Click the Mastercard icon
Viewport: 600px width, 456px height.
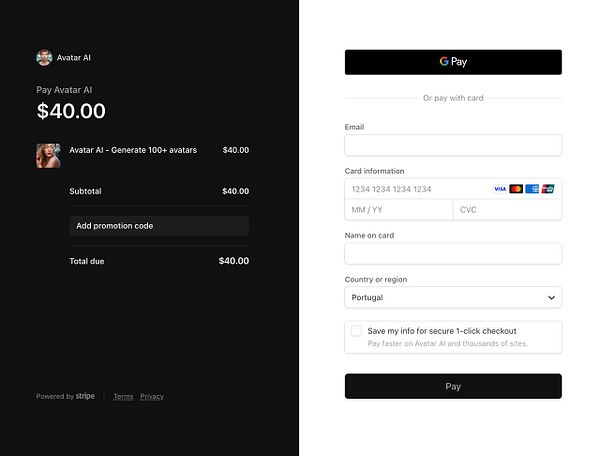point(516,189)
